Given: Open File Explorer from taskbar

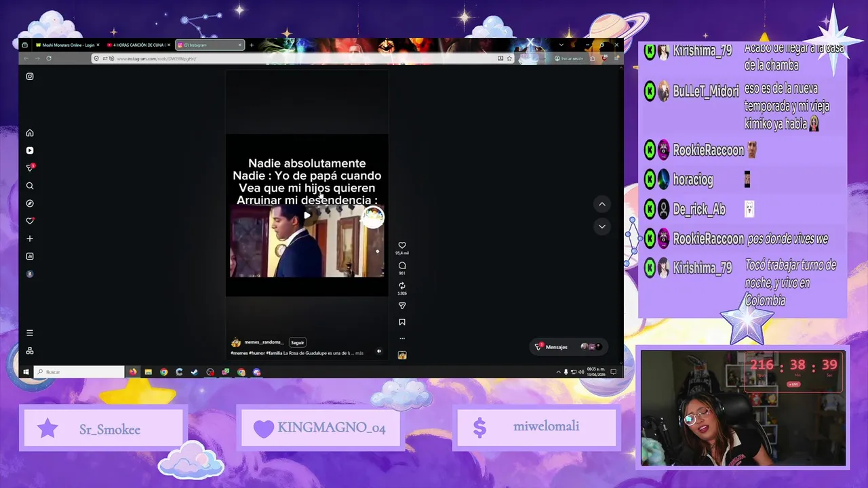Looking at the screenshot, I should point(149,372).
